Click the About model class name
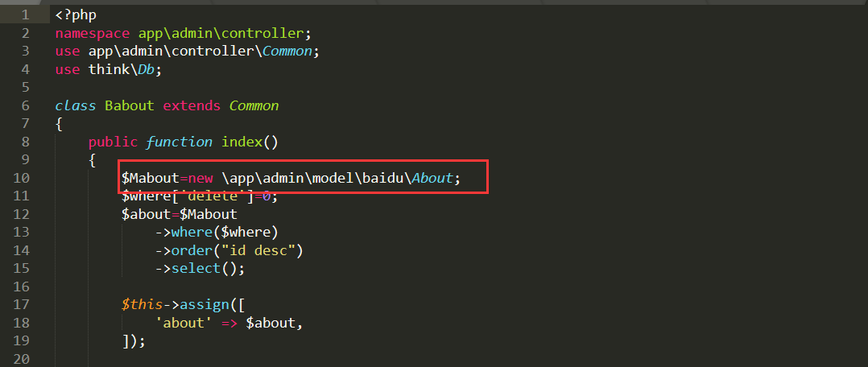Viewport: 868px width, 367px height. tap(432, 178)
